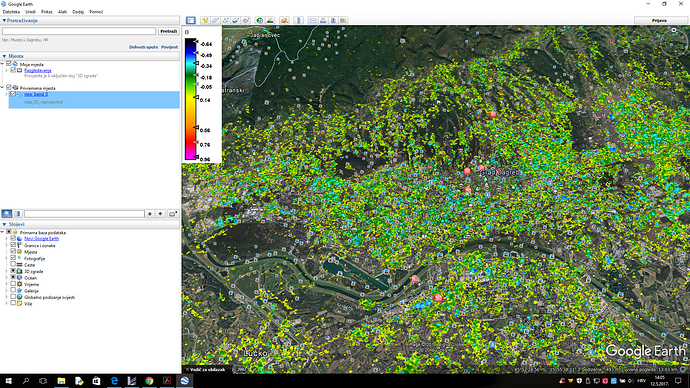690x388 pixels.
Task: Click inside the search text field
Action: [79, 31]
